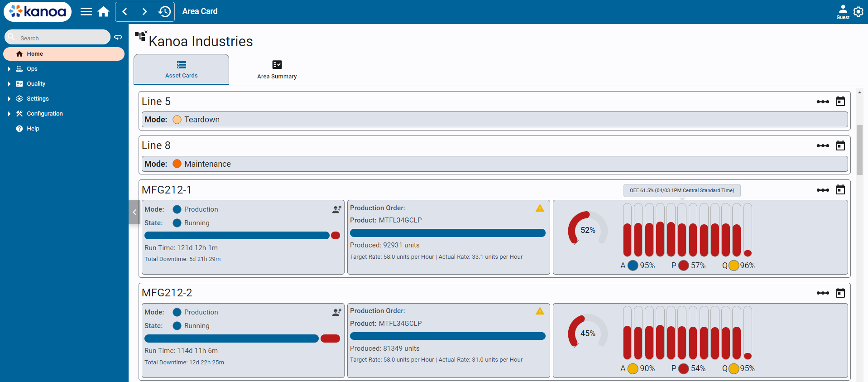Switch to Asset Cards tab
Viewport: 868px width, 382px height.
tap(181, 69)
